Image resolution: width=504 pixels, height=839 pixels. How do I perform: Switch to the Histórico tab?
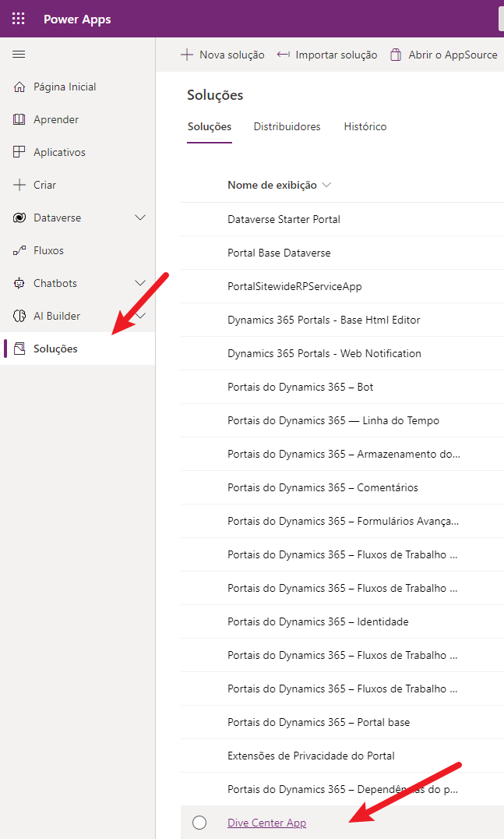click(365, 127)
